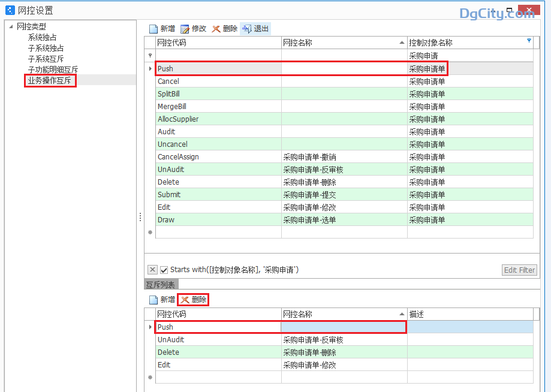The image size is (551, 392).
Task: Click the Edit Filter button
Action: tap(519, 270)
